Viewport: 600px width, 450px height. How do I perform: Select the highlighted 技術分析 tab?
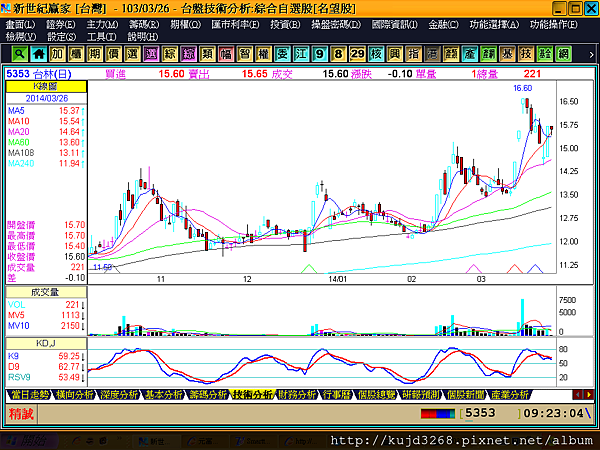[252, 395]
